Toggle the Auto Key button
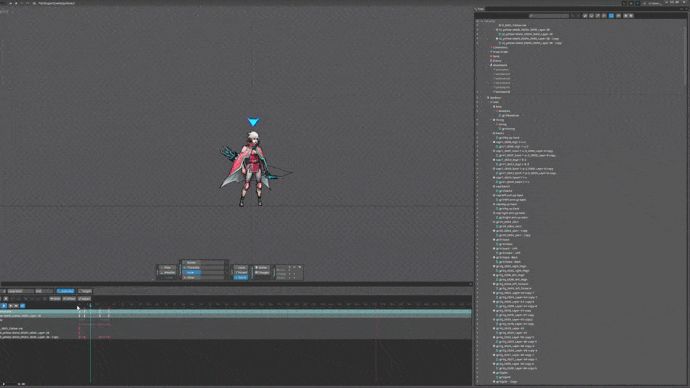690x388 pixels. 65,291
